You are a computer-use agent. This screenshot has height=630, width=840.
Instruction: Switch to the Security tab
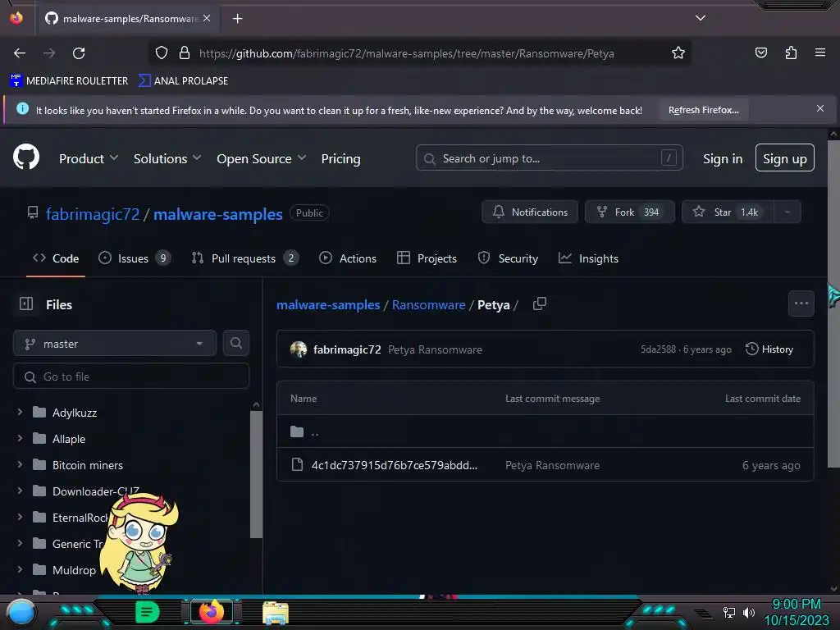[x=508, y=258]
